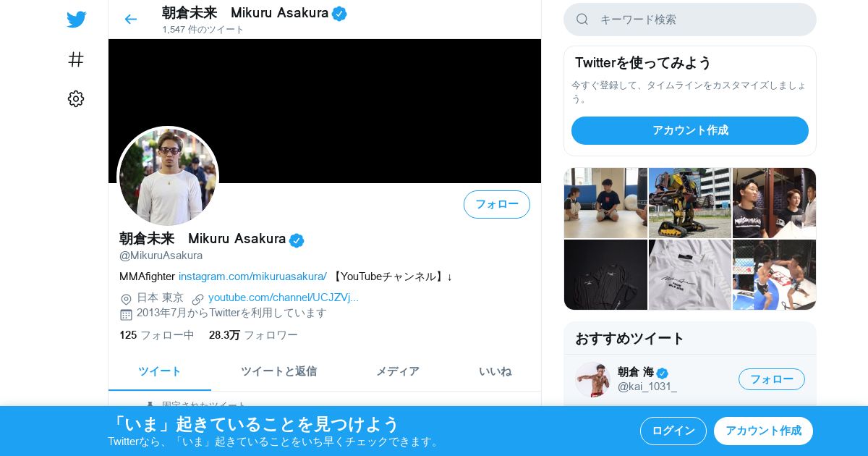Open the Explore hashtag icon
This screenshot has width=868, height=456.
pyautogui.click(x=76, y=59)
